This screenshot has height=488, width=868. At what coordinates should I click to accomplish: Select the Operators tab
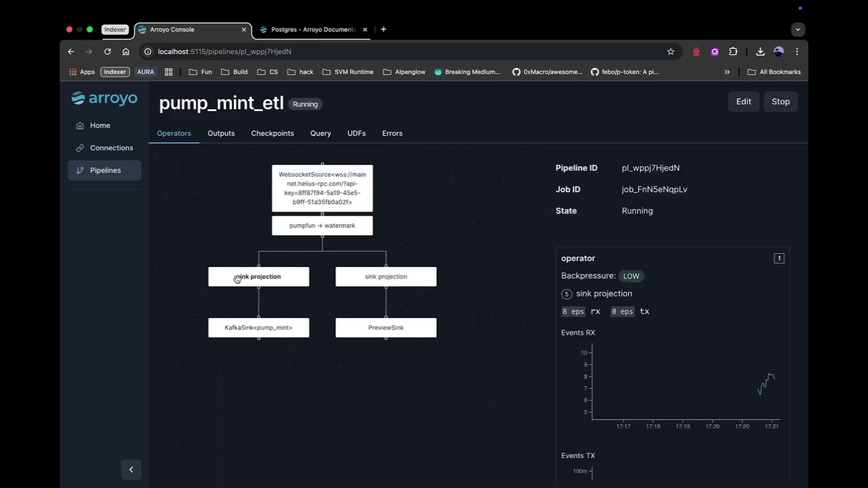click(174, 134)
